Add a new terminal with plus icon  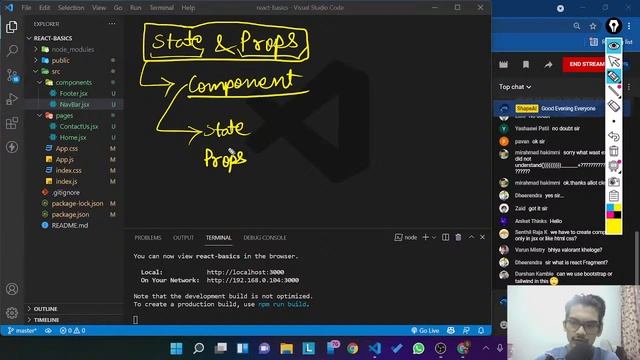click(x=425, y=237)
